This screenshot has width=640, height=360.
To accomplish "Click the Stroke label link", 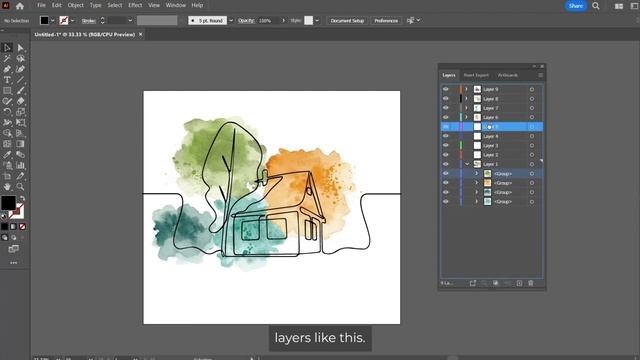I will (x=89, y=20).
